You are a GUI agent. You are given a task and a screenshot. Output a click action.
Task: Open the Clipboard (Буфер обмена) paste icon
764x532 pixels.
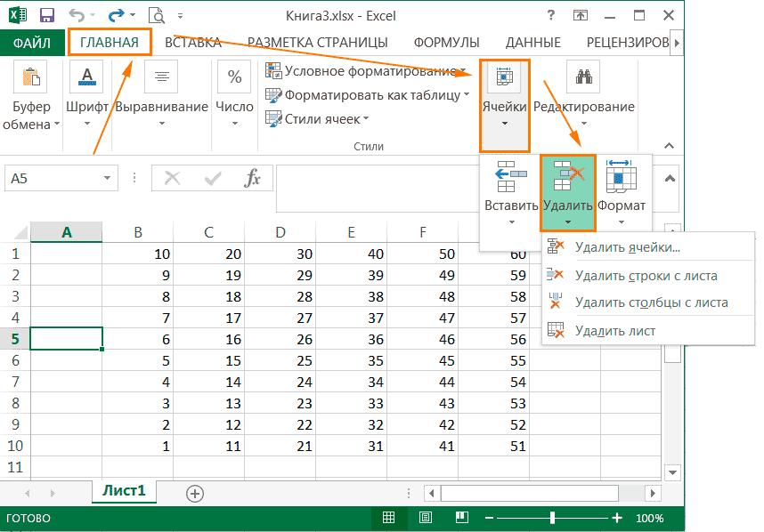pyautogui.click(x=31, y=79)
